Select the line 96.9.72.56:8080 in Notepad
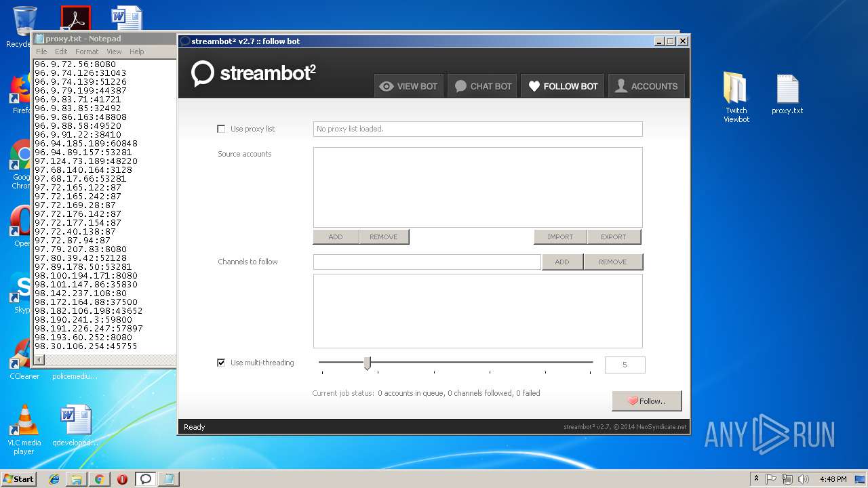This screenshot has width=868, height=488. (x=75, y=64)
